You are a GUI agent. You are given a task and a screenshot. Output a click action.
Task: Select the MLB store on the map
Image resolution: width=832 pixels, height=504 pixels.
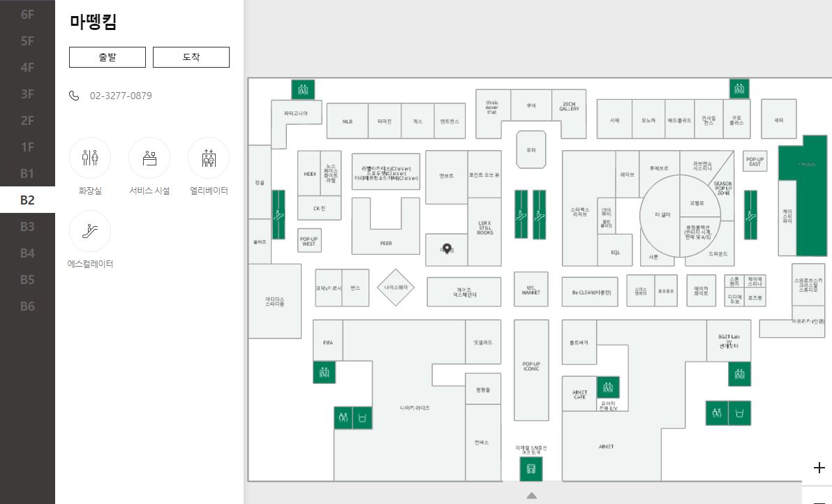[x=348, y=121]
